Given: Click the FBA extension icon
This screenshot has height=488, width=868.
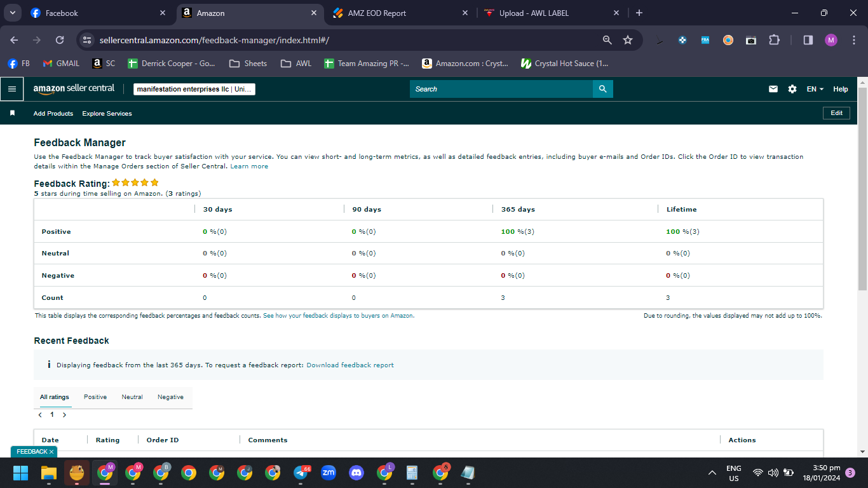Looking at the screenshot, I should 705,40.
